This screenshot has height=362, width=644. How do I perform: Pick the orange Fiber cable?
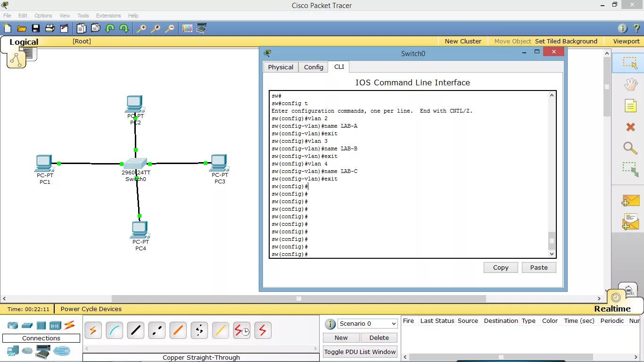click(178, 330)
